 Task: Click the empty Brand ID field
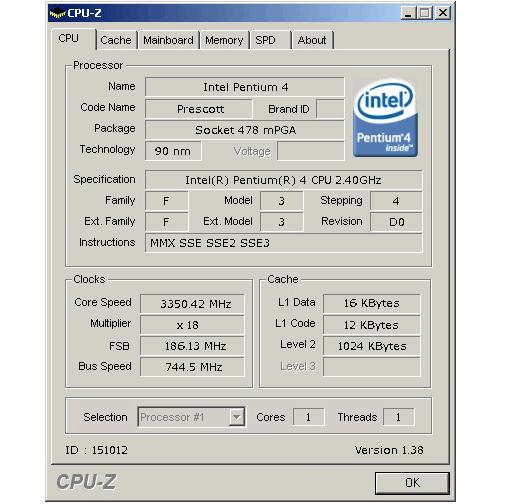[330, 109]
